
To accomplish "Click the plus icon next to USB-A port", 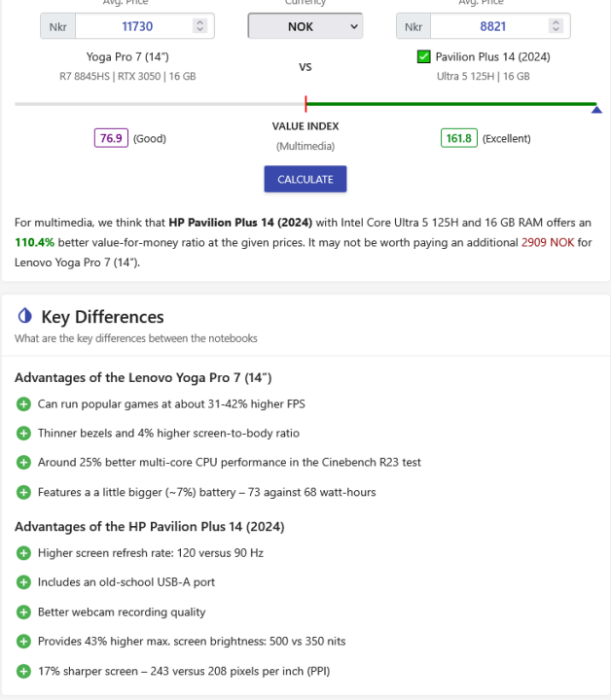I will click(x=23, y=582).
